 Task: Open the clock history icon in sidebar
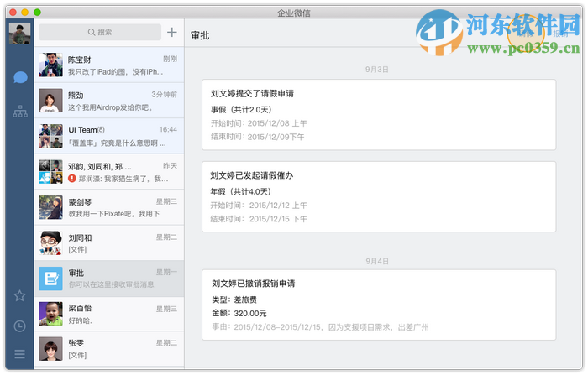click(19, 326)
